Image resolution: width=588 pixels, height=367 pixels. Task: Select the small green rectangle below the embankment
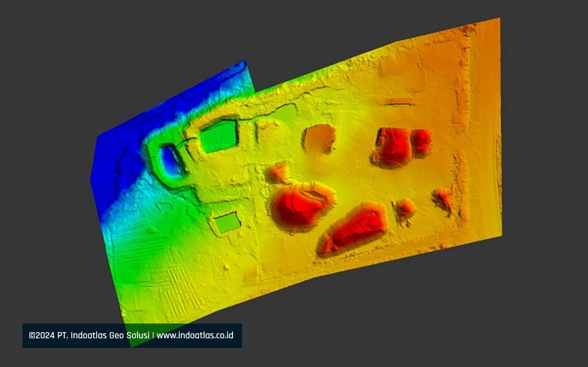(227, 223)
